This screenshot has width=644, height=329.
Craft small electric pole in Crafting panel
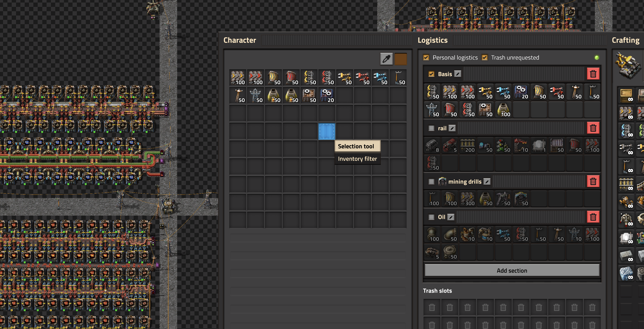(626, 167)
